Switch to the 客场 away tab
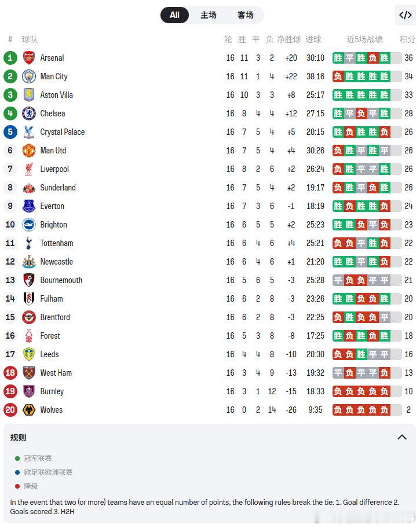The width and height of the screenshot is (420, 528). pyautogui.click(x=246, y=15)
